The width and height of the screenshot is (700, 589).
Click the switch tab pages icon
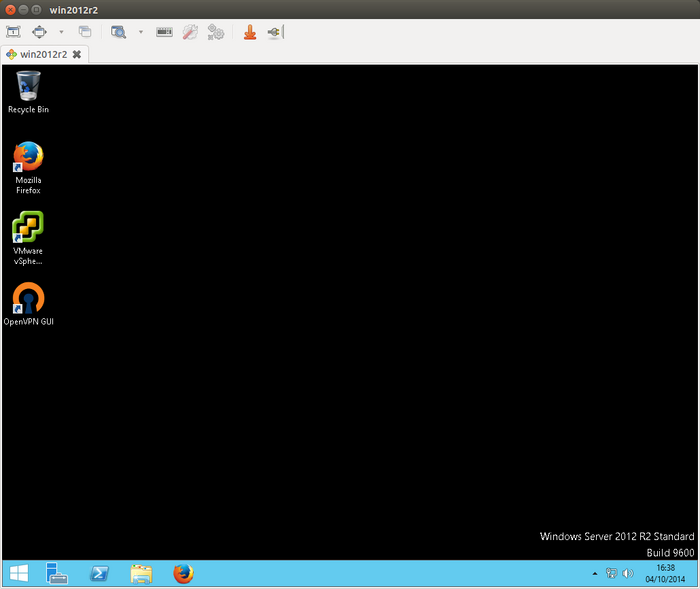click(84, 32)
